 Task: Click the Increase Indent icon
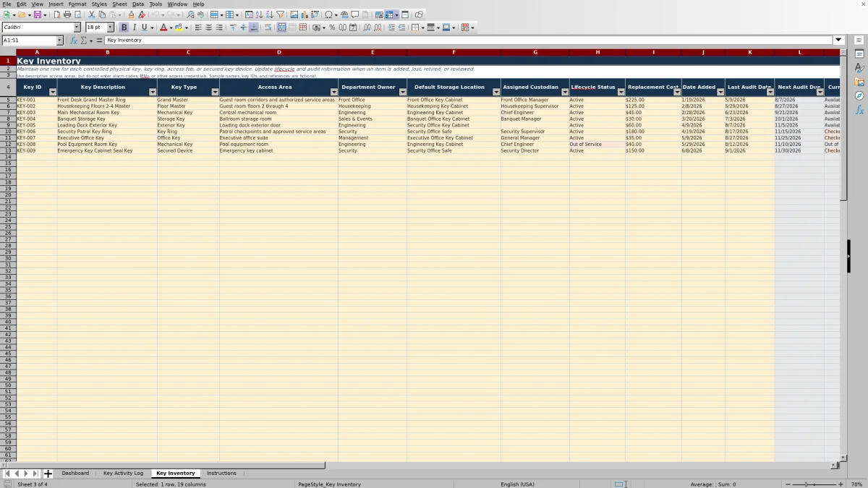point(391,27)
